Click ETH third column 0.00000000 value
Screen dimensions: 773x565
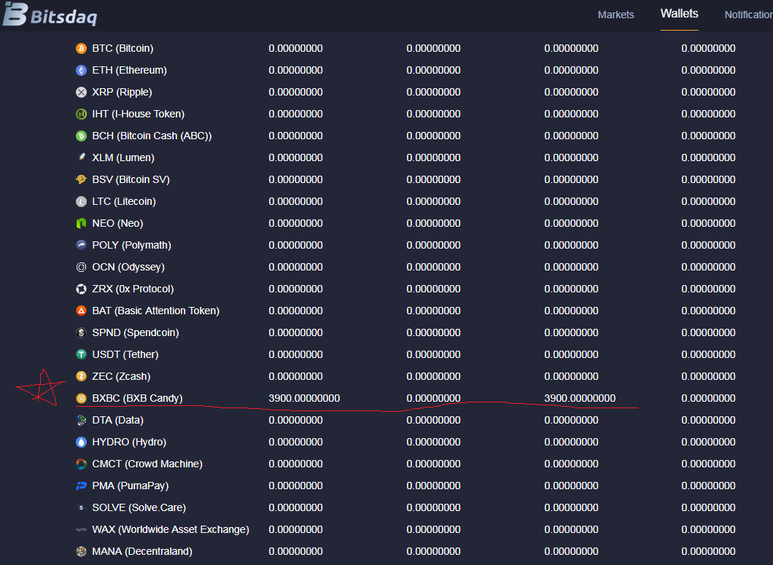(571, 71)
